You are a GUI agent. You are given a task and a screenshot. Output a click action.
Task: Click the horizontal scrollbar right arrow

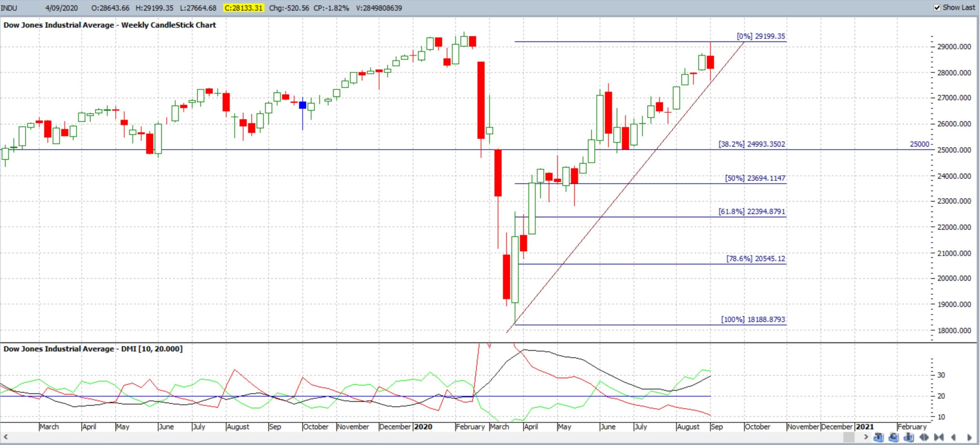pyautogui.click(x=866, y=437)
